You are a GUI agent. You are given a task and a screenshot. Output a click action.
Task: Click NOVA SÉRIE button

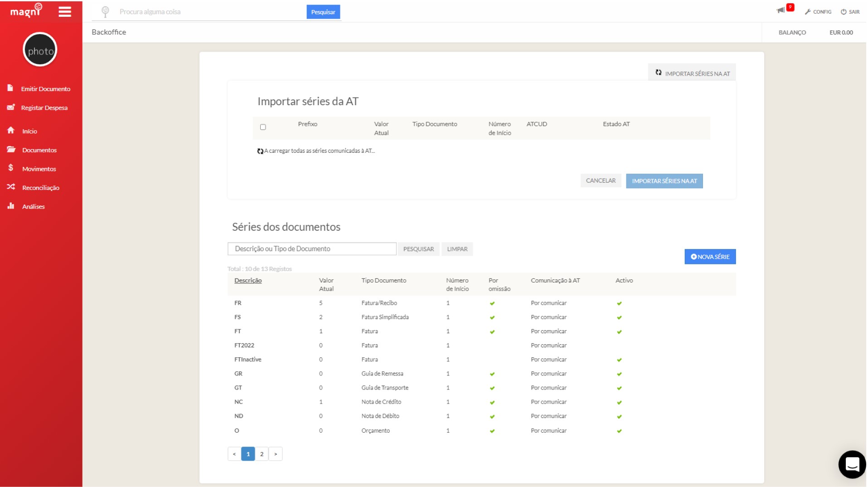(710, 257)
